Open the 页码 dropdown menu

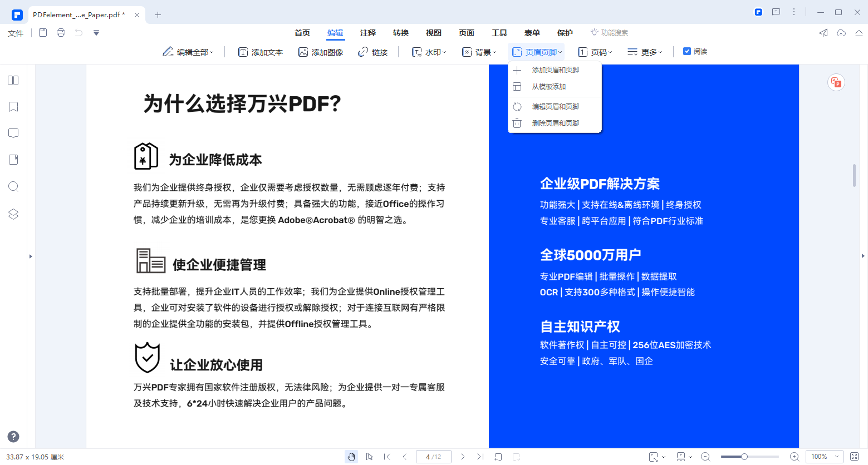pyautogui.click(x=595, y=51)
